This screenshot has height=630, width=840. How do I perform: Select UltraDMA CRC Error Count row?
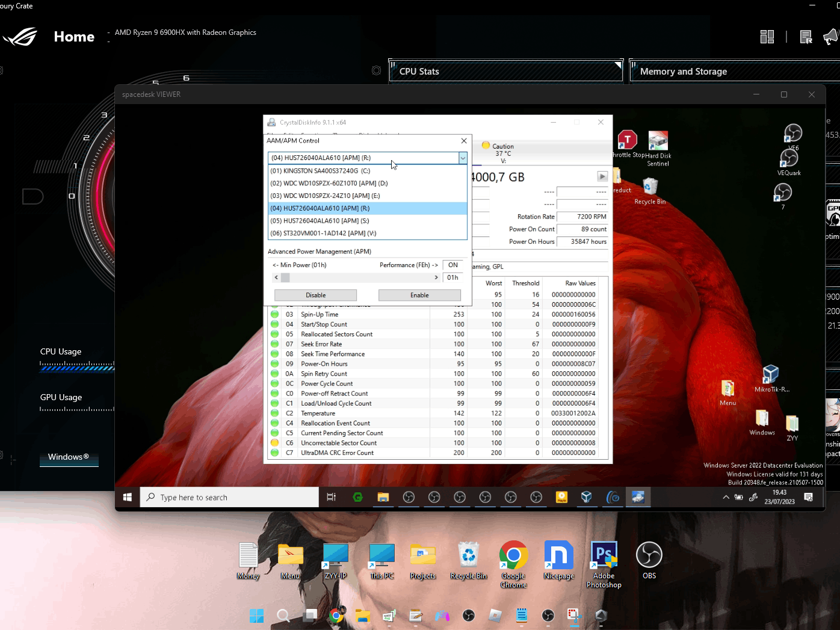coord(437,453)
